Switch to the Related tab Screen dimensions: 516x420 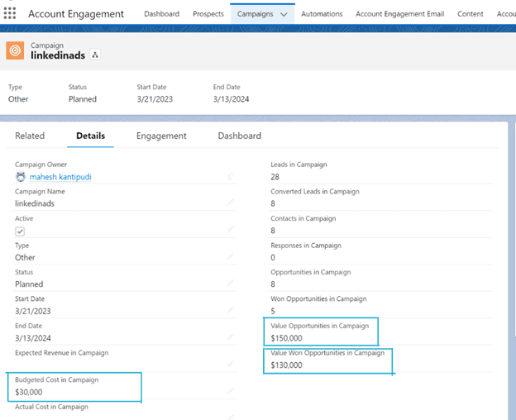coord(30,136)
